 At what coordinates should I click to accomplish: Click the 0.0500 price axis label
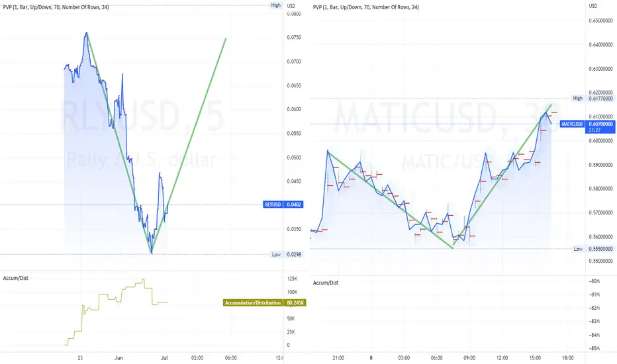point(294,158)
